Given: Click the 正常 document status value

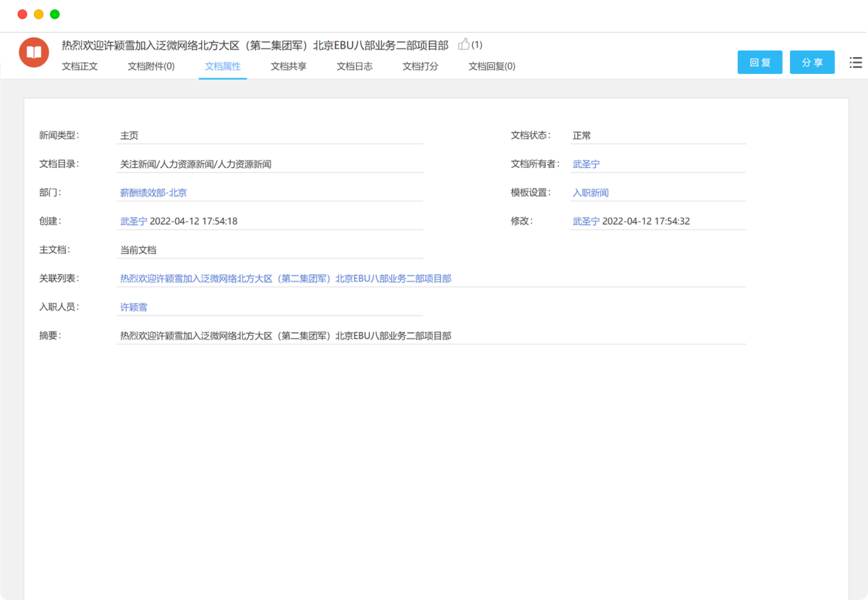Looking at the screenshot, I should click(582, 135).
